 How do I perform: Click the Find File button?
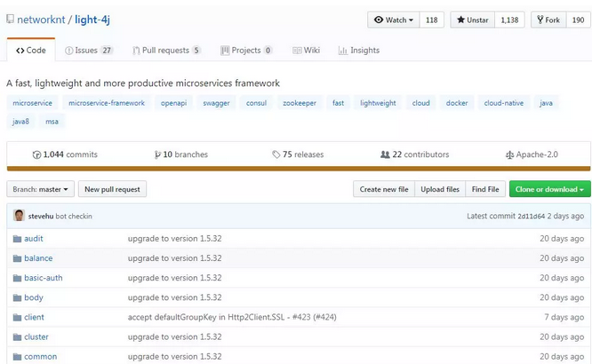click(x=485, y=189)
